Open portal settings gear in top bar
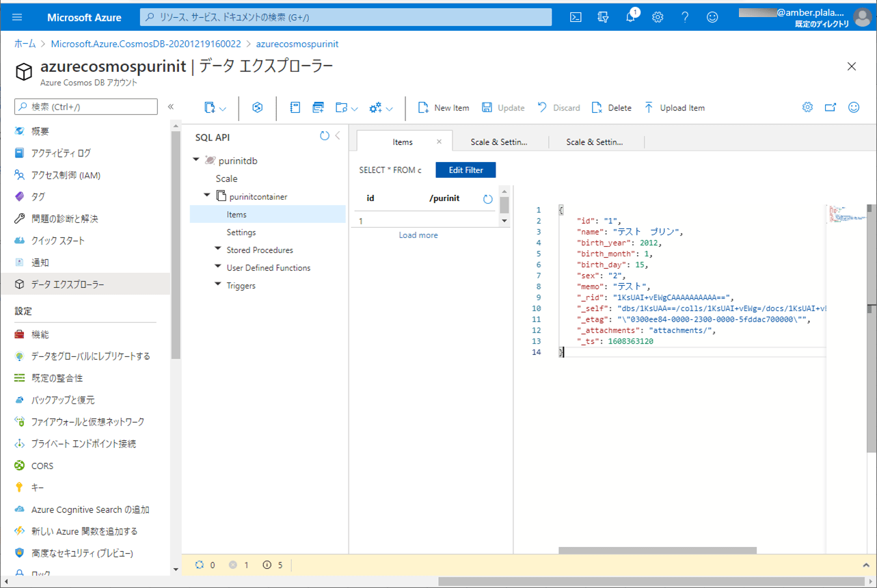 (x=658, y=17)
